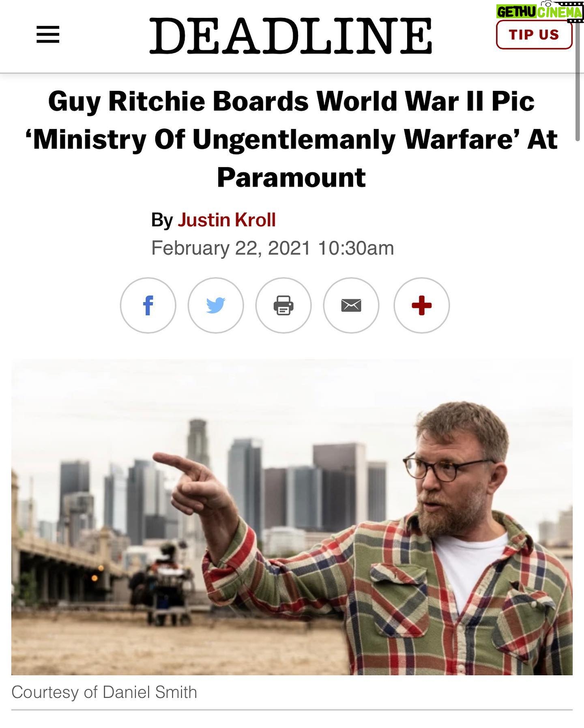This screenshot has height=728, width=584.
Task: Share article on Twitter
Action: pyautogui.click(x=216, y=305)
